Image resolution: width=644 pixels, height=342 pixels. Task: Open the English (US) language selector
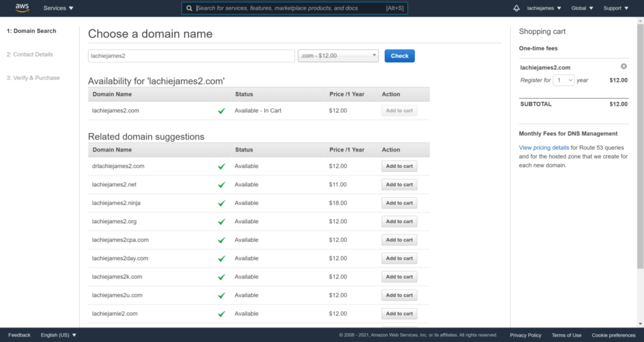tap(58, 335)
